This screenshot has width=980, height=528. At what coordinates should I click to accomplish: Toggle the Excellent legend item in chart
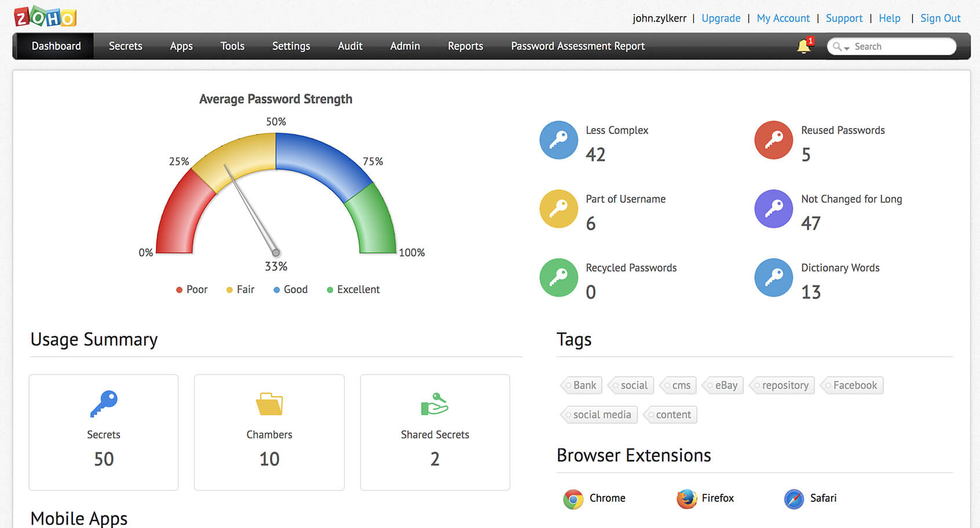pyautogui.click(x=353, y=289)
